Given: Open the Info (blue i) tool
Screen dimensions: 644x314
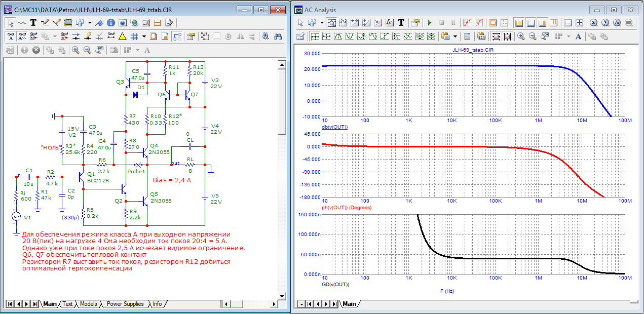Looking at the screenshot, I should [110, 23].
